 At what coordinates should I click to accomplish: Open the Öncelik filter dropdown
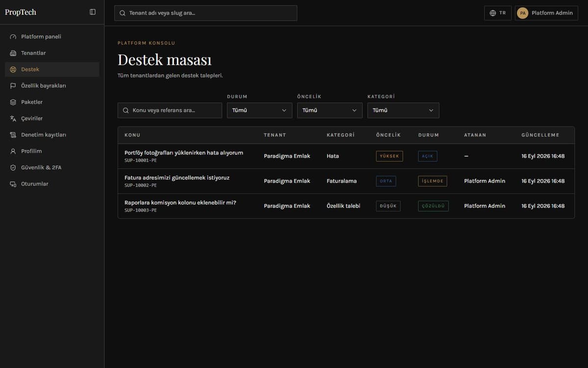pos(330,110)
